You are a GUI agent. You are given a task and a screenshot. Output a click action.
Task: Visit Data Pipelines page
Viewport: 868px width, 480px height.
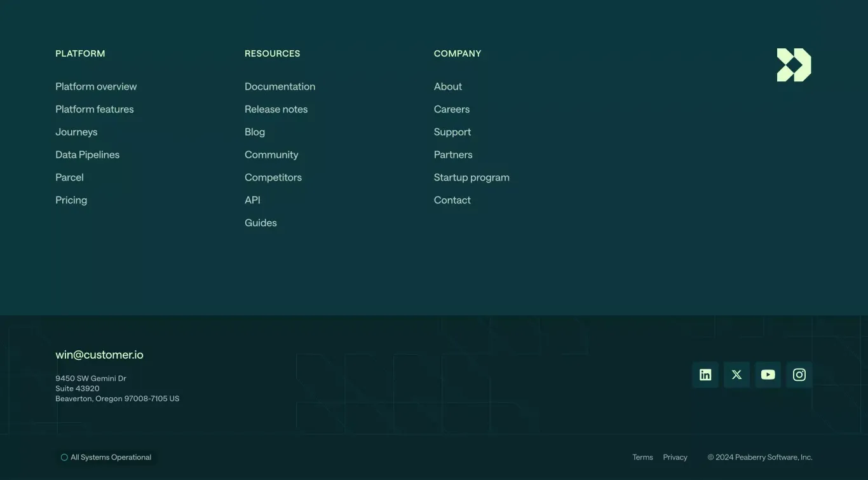pyautogui.click(x=88, y=154)
